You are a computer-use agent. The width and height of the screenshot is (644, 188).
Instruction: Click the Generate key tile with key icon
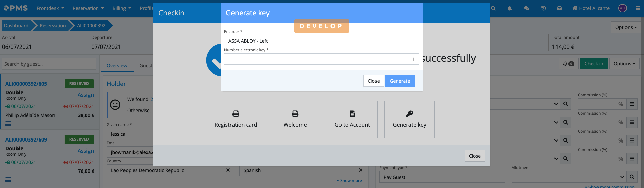click(x=409, y=120)
